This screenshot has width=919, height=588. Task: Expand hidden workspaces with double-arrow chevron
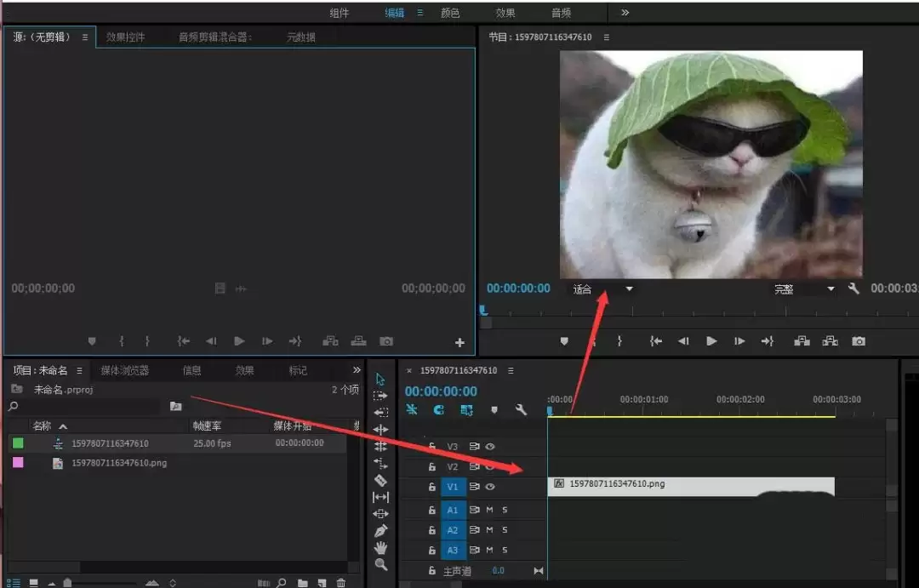coord(625,12)
